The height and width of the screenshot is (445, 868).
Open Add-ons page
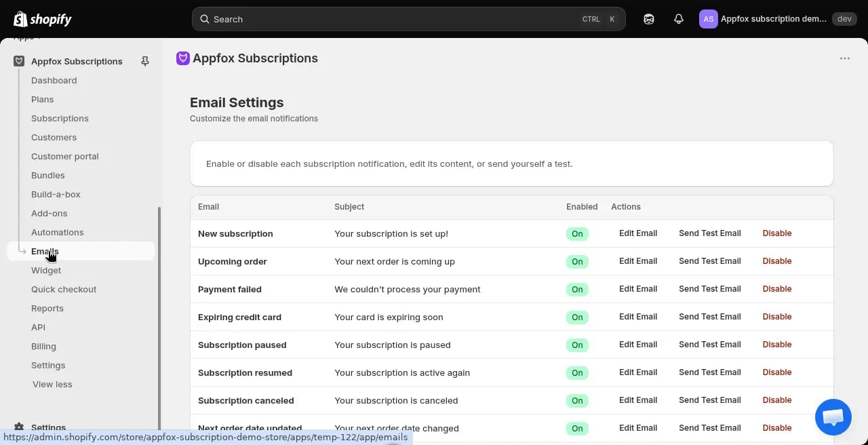tap(50, 213)
